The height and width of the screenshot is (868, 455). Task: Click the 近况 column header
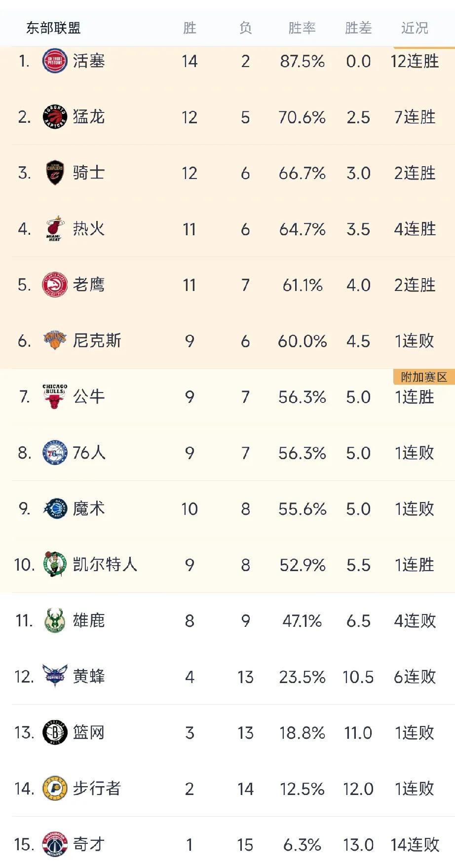[415, 28]
